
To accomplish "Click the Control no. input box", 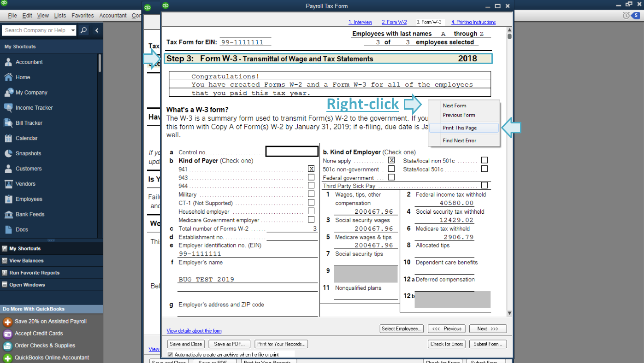I will point(292,151).
